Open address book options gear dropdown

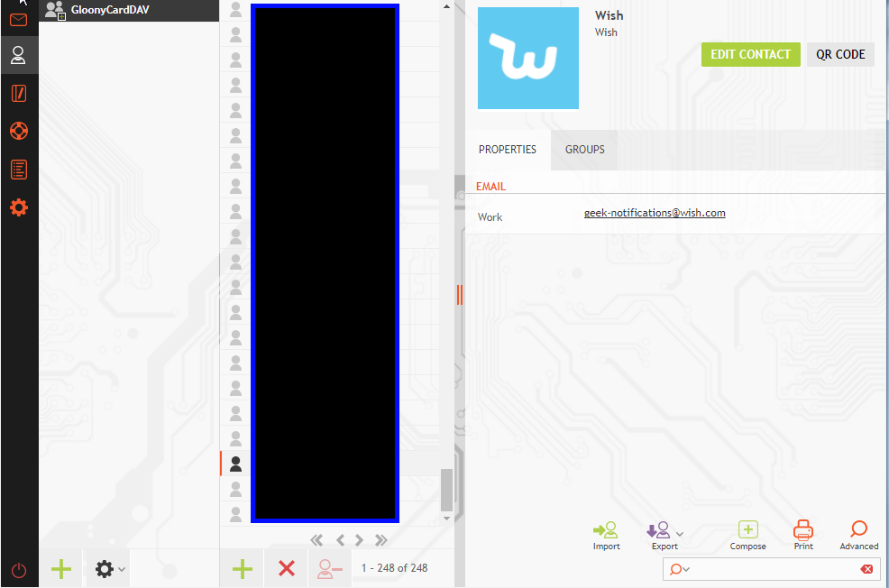(x=109, y=569)
